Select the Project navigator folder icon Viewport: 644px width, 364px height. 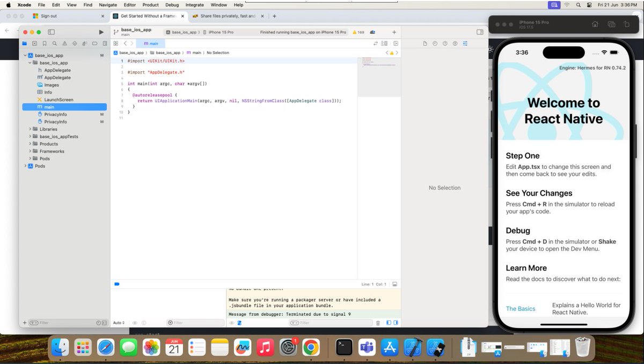pos(24,43)
